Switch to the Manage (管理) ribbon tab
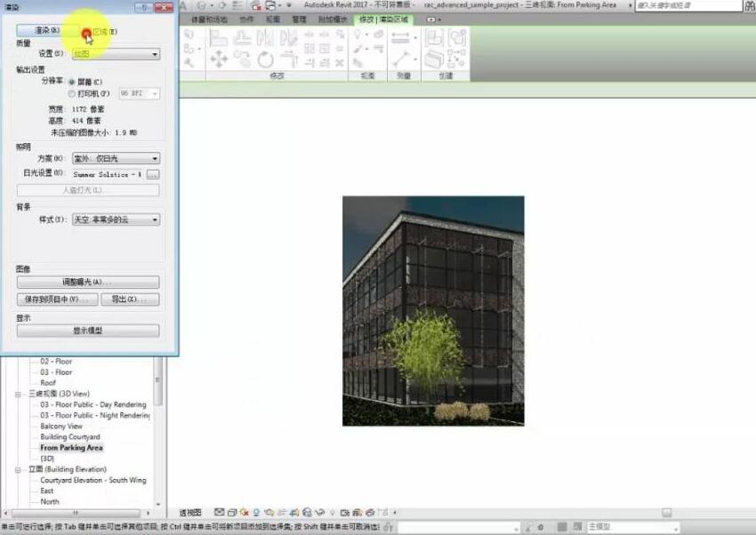The height and width of the screenshot is (535, 756). pos(299,19)
